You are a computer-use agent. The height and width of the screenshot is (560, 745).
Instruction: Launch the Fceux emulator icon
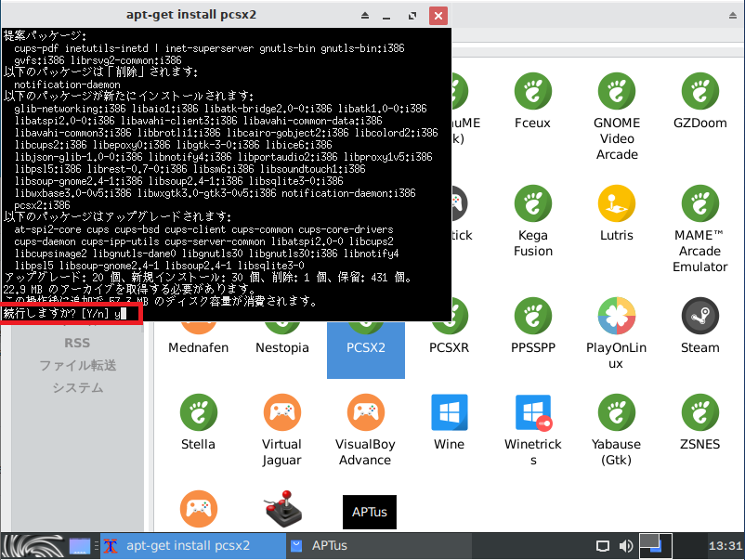click(x=532, y=91)
